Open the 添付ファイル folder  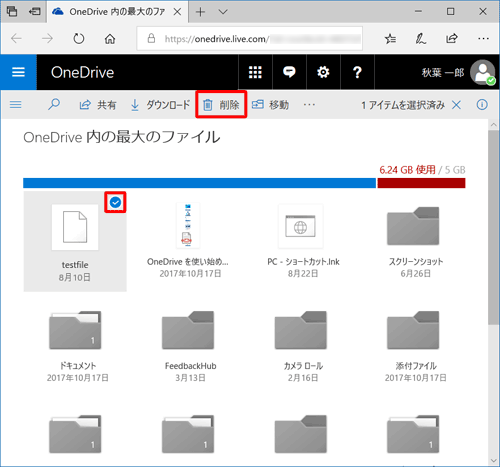[413, 330]
